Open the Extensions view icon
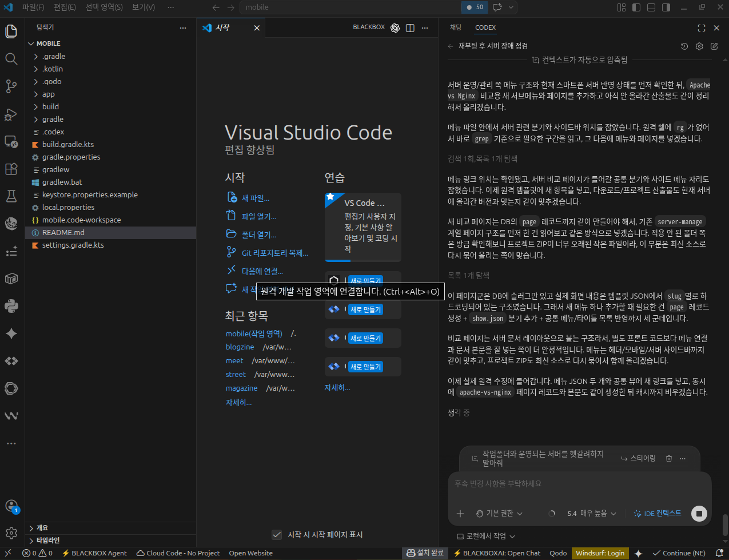 [x=11, y=169]
